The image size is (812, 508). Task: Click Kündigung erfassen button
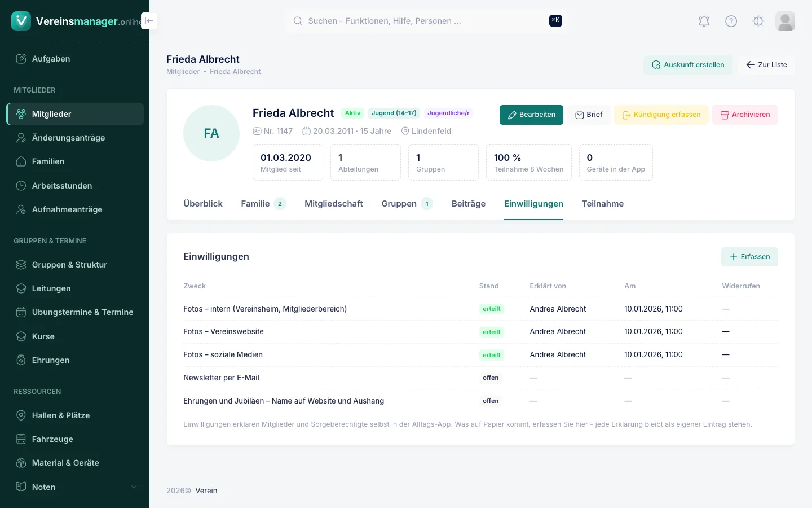point(661,115)
